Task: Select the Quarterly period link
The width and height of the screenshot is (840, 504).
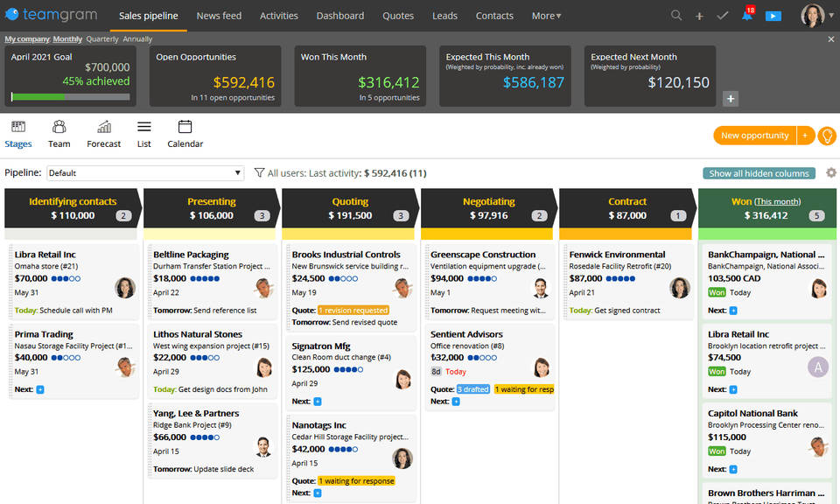Action: click(102, 39)
